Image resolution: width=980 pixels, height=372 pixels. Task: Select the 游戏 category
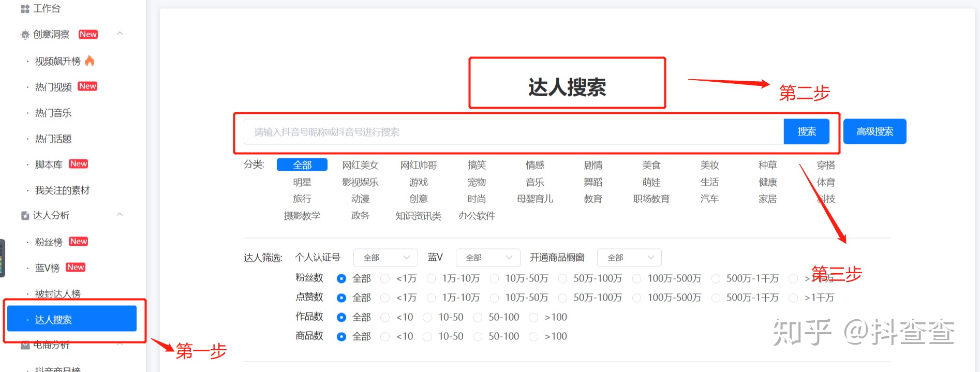click(419, 182)
